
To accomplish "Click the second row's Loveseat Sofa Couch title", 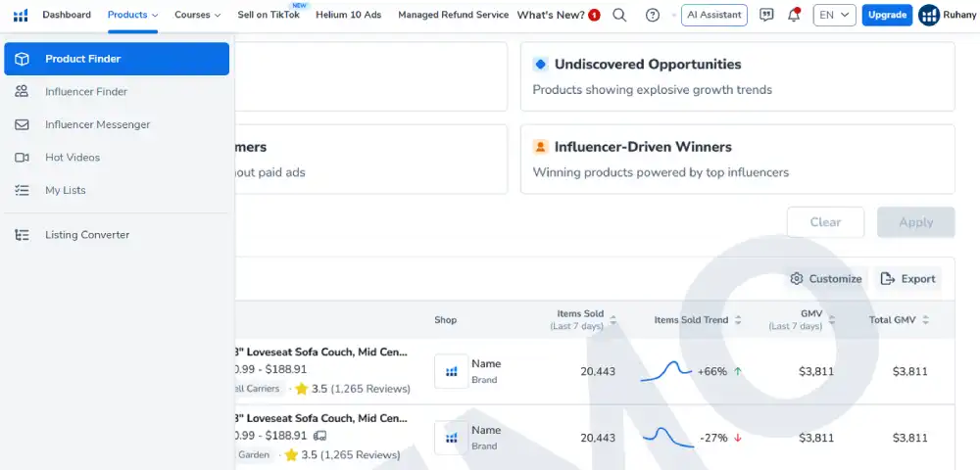I will (x=320, y=418).
